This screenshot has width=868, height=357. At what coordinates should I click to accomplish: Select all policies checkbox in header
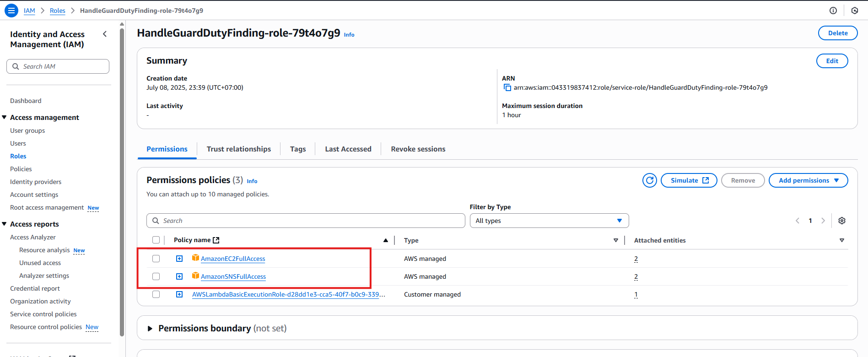point(156,240)
